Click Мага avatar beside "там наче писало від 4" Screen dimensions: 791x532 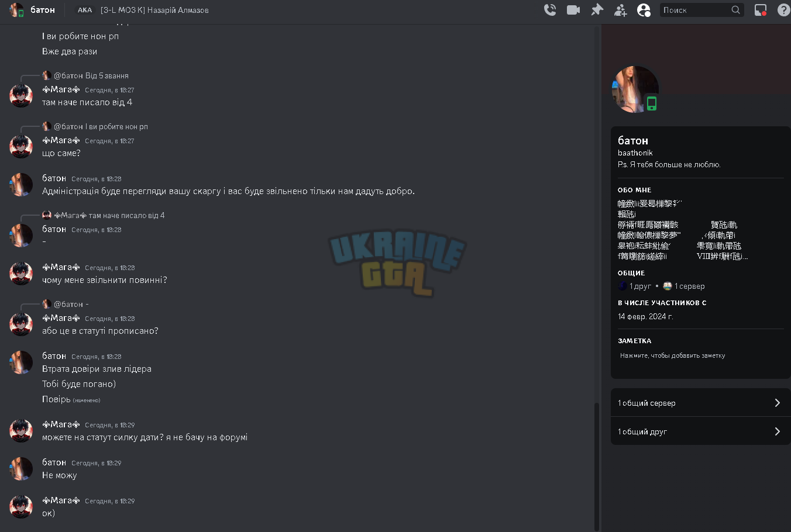click(21, 96)
